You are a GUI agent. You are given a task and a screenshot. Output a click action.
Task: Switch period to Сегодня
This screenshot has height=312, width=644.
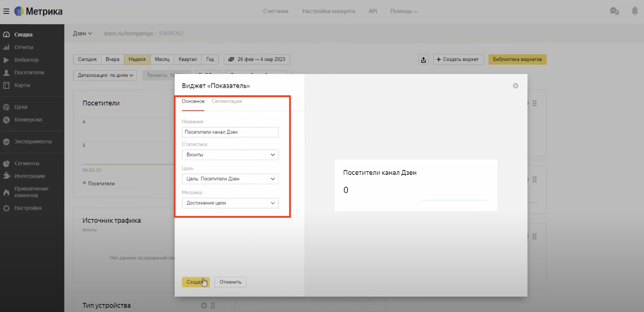pos(87,60)
